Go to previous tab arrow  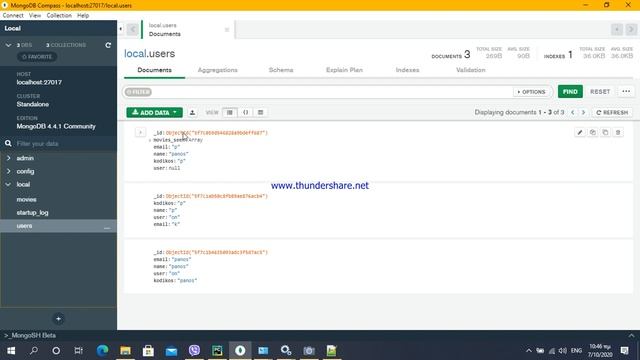click(x=133, y=29)
